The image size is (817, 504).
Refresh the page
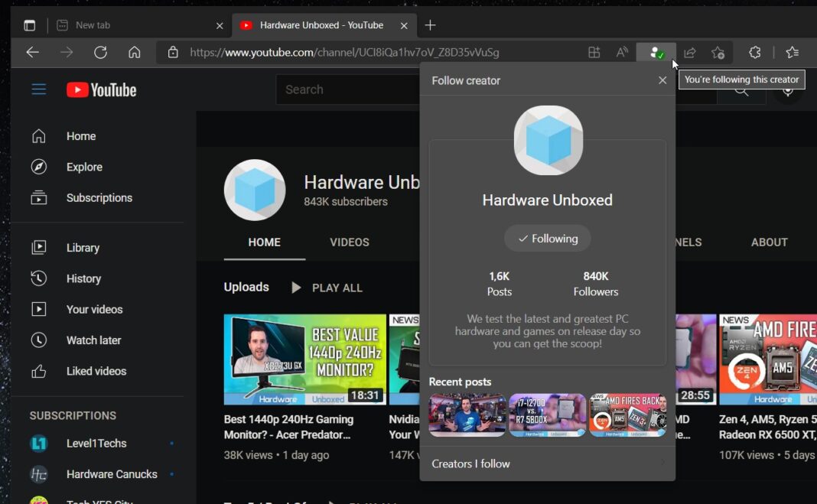[x=100, y=52]
